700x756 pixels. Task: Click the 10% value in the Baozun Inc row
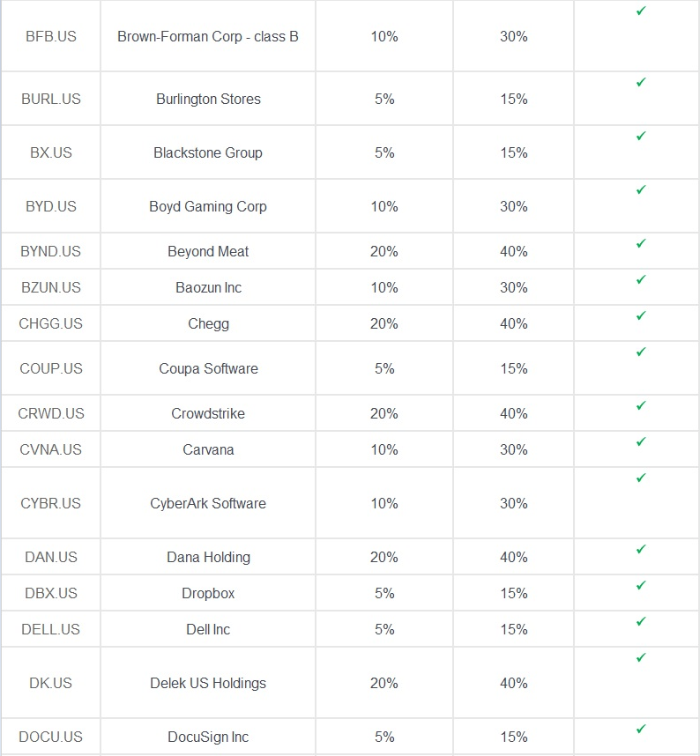384,287
